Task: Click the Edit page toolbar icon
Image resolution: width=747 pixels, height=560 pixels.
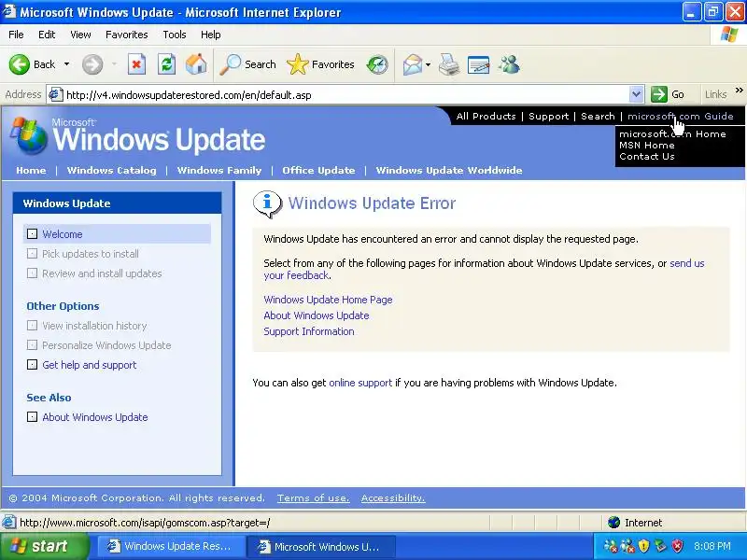Action: pyautogui.click(x=479, y=64)
